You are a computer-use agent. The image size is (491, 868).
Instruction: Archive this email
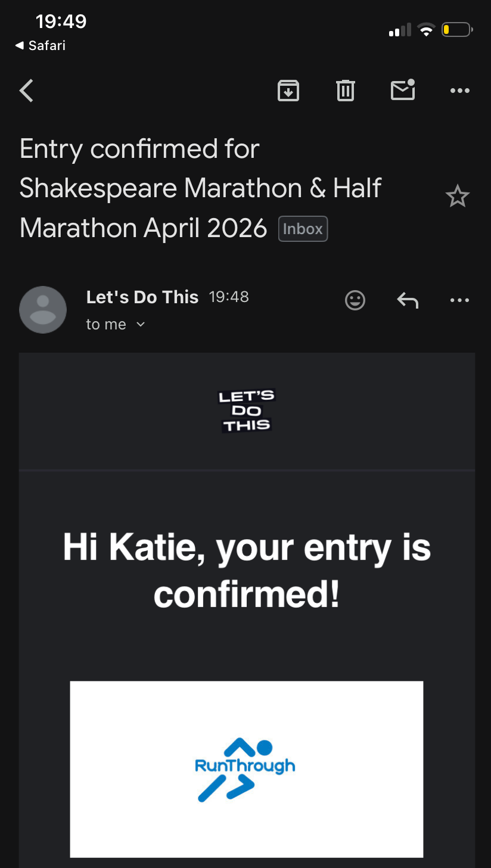(x=288, y=91)
